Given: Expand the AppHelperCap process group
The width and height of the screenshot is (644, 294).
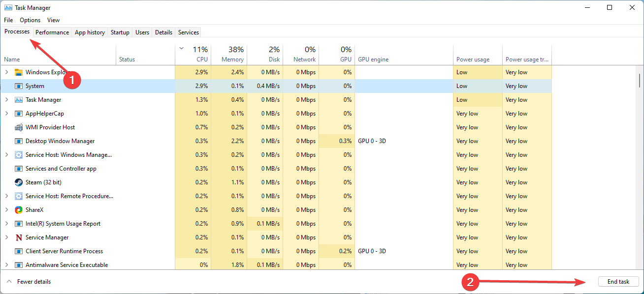Looking at the screenshot, I should pos(6,114).
